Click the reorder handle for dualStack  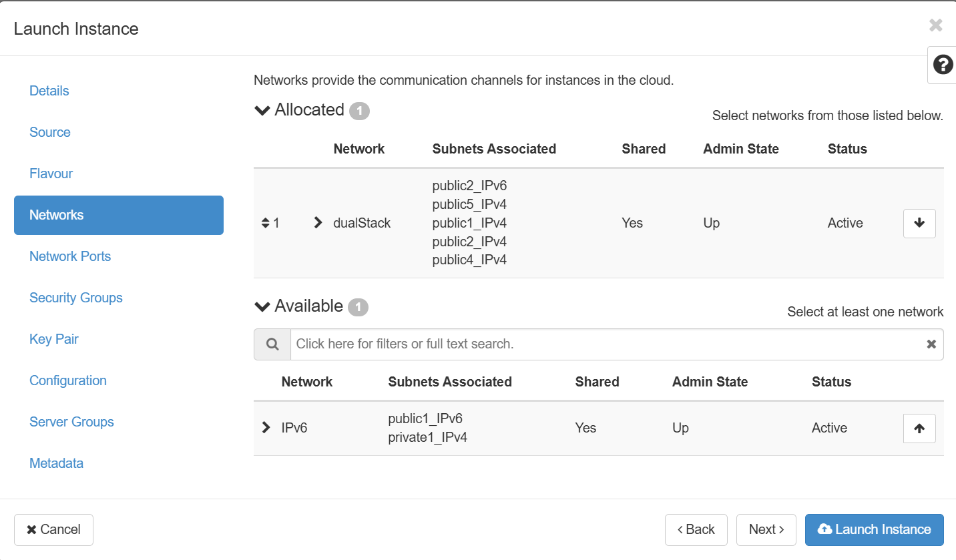[266, 223]
